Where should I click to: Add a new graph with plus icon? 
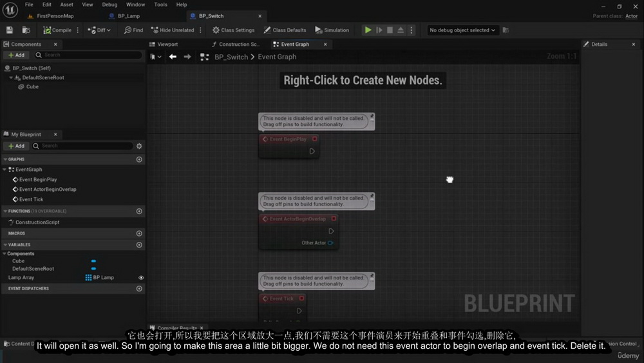(139, 159)
